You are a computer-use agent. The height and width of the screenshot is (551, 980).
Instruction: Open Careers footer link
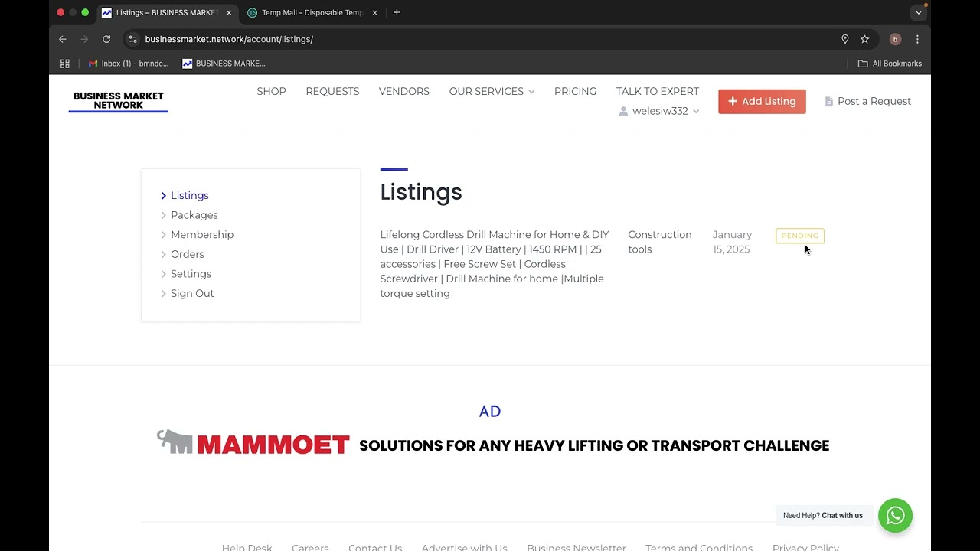pos(310,547)
